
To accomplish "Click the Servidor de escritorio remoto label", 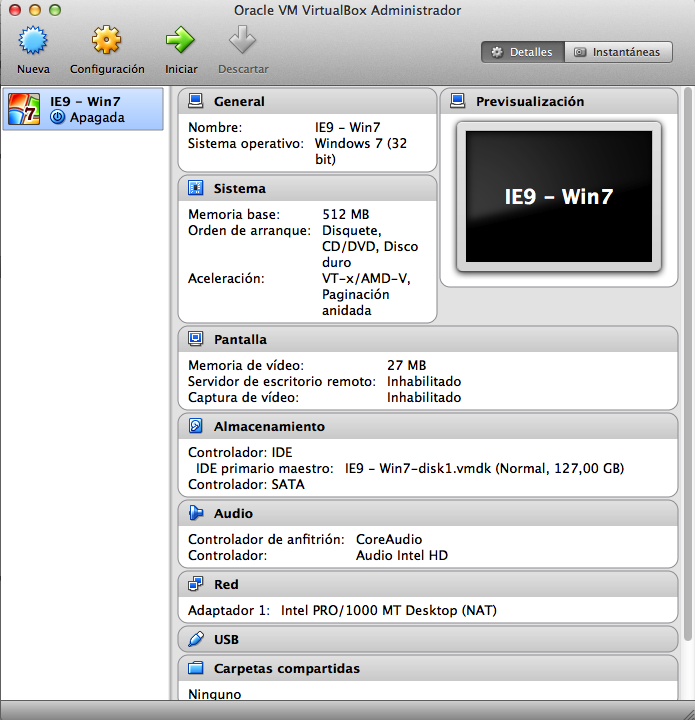I will 282,381.
